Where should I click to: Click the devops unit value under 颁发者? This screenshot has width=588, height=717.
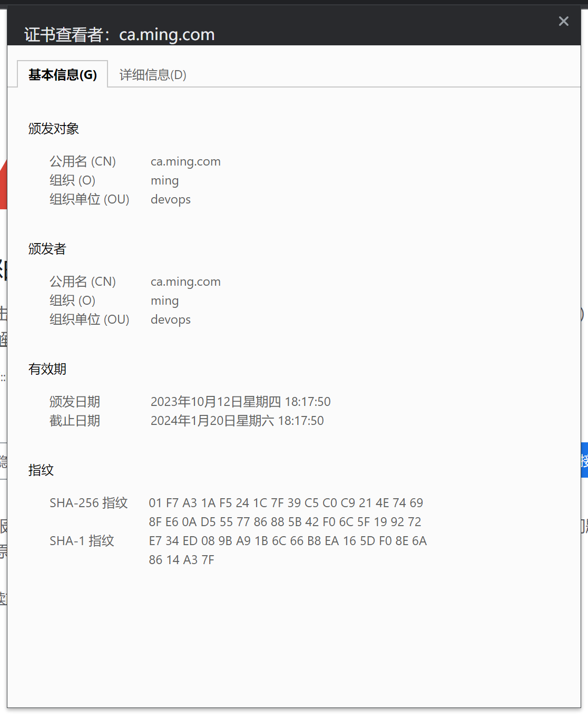tap(171, 319)
